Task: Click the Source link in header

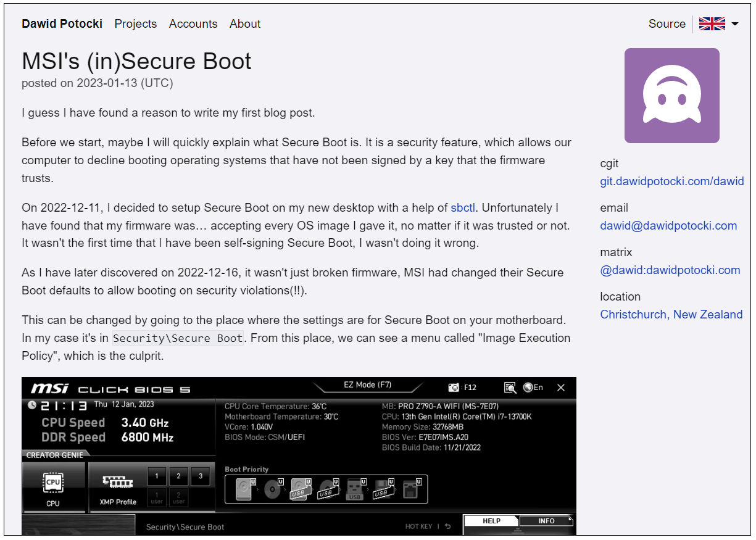Action: coord(667,24)
